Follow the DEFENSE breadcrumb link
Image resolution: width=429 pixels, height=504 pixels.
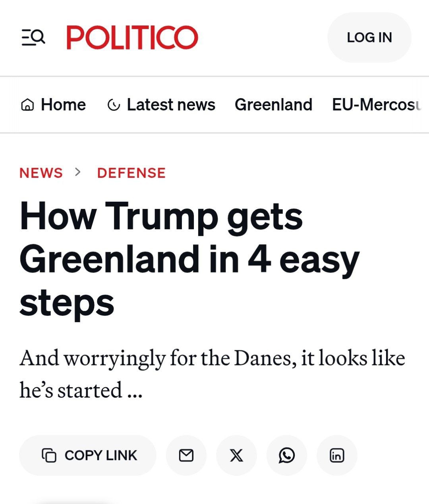(131, 173)
